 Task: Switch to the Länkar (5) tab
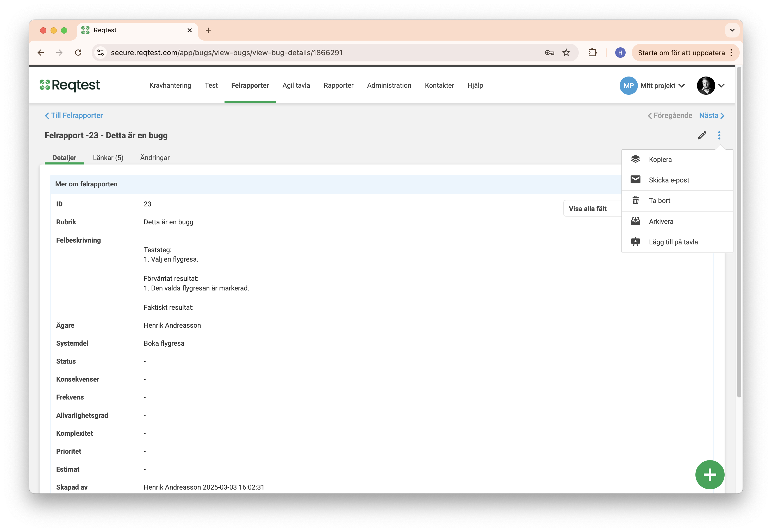point(108,158)
